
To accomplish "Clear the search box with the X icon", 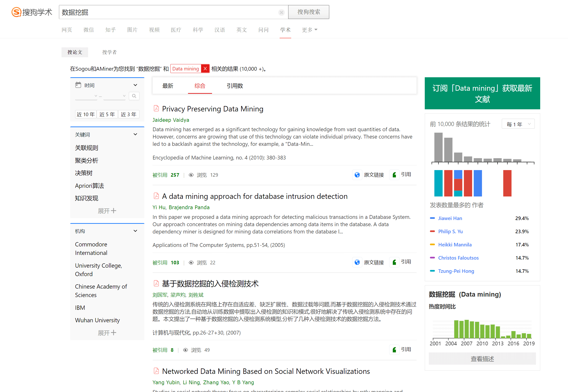I will click(282, 12).
